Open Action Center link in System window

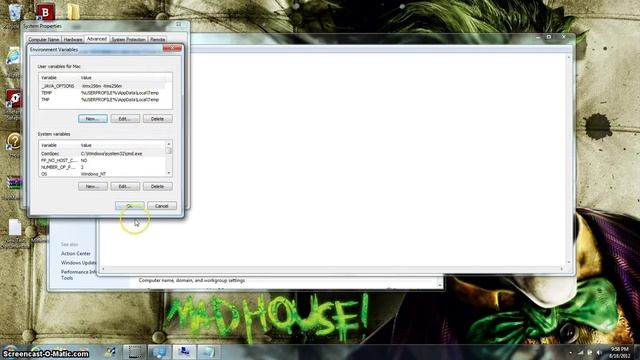pos(76,253)
